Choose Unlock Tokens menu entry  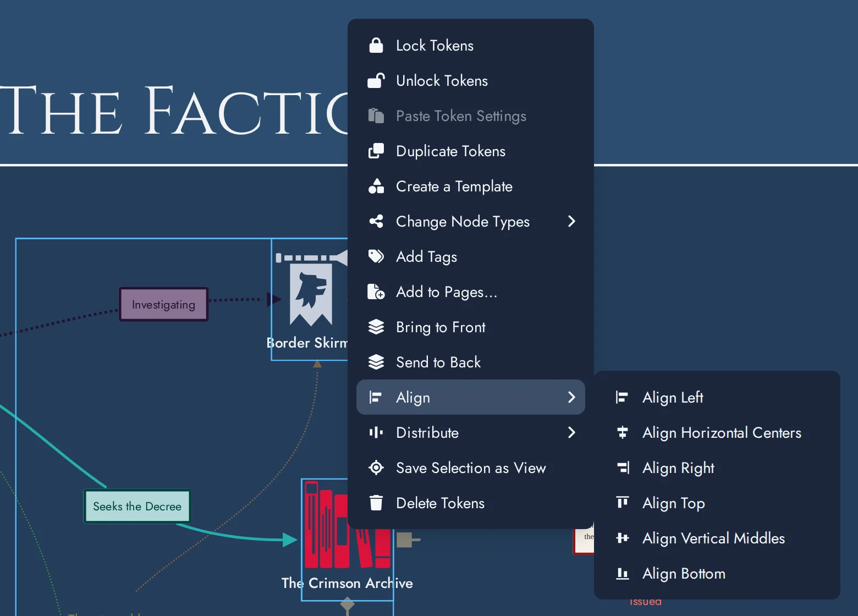[471, 81]
